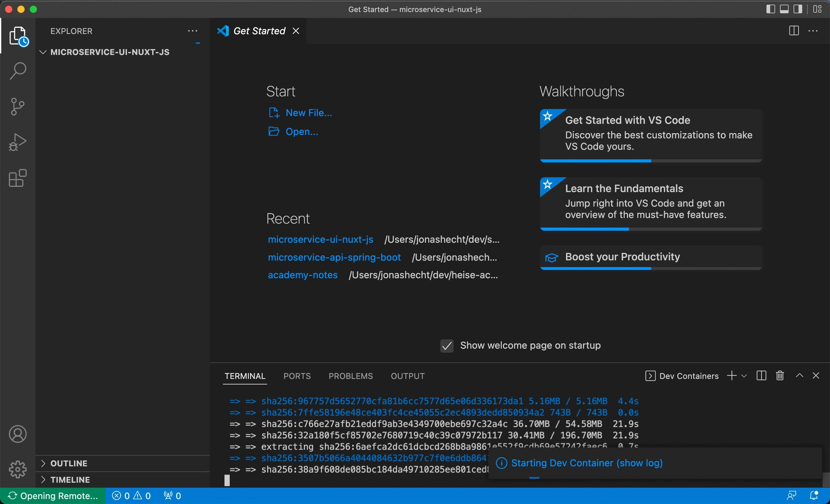Switch to the TERMINAL tab
830x504 pixels.
245,376
